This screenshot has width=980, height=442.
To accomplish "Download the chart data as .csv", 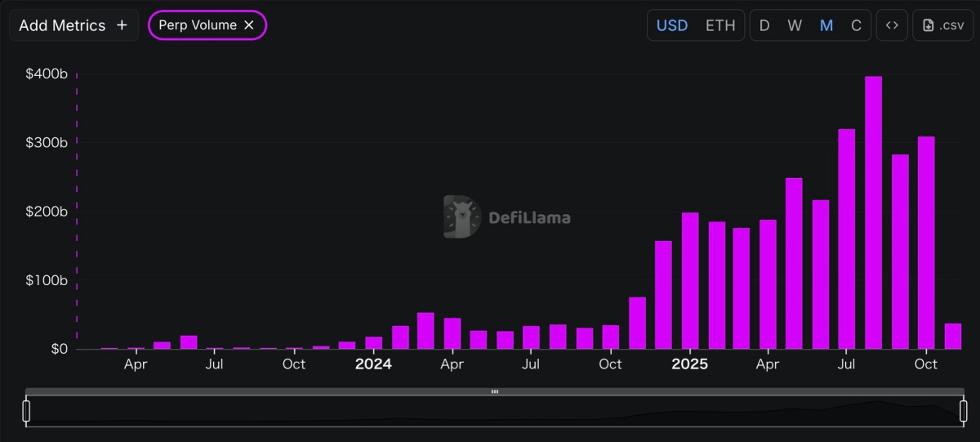I will tap(943, 25).
